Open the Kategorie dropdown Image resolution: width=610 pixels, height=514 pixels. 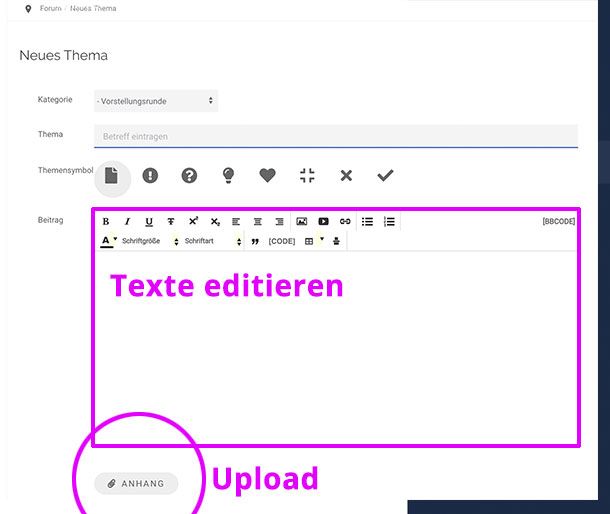coord(155,101)
